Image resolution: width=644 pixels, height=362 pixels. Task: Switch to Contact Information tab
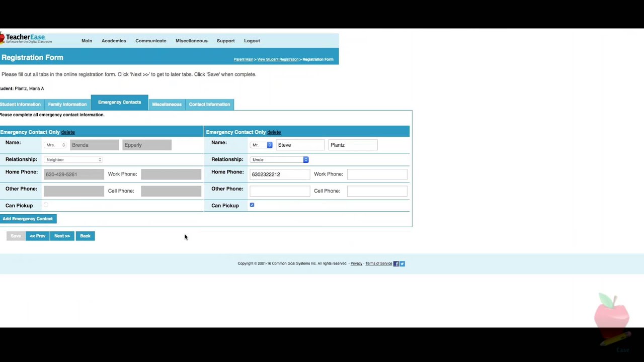pos(209,104)
